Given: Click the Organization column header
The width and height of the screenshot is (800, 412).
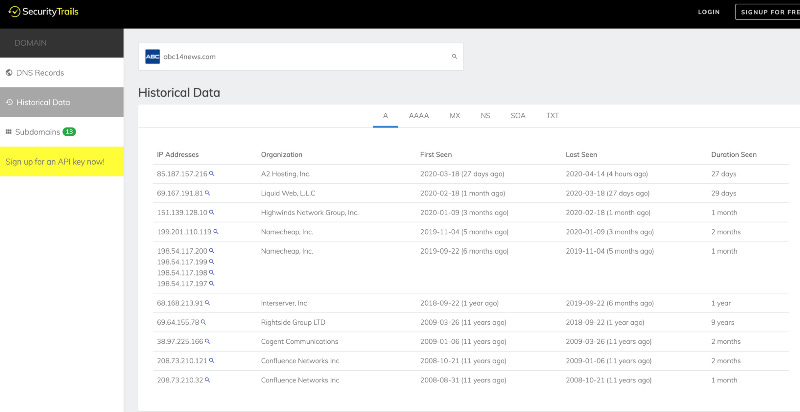Looking at the screenshot, I should point(282,154).
